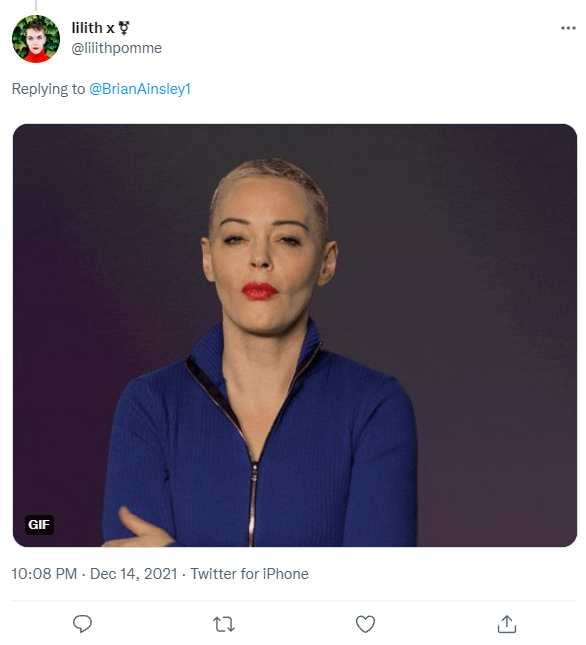
Task: Click the crossed arm in the GIF
Action: [x=142, y=529]
